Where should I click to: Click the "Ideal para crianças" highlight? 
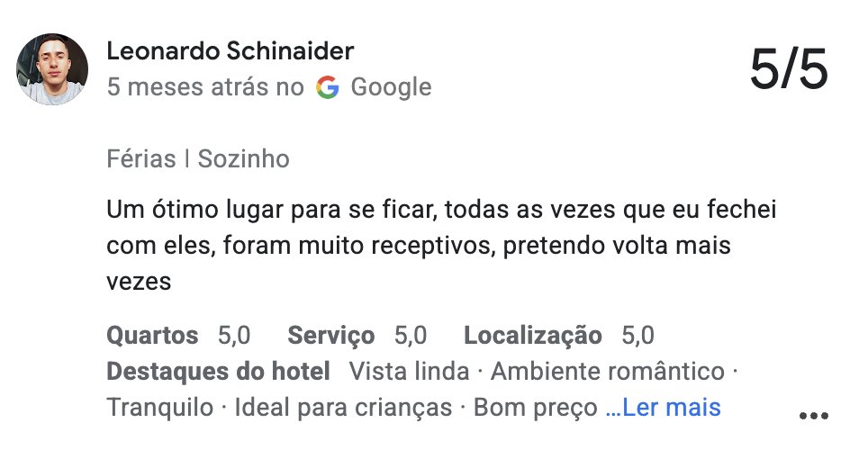pyautogui.click(x=343, y=408)
